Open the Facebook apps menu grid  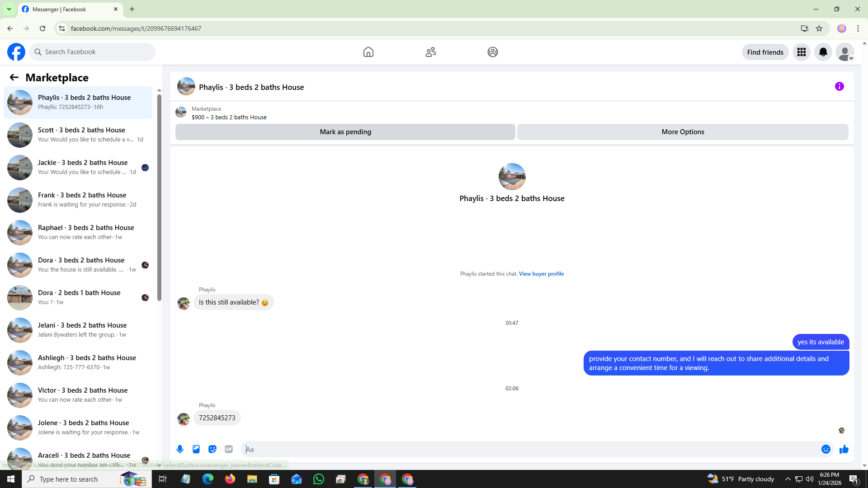(801, 52)
